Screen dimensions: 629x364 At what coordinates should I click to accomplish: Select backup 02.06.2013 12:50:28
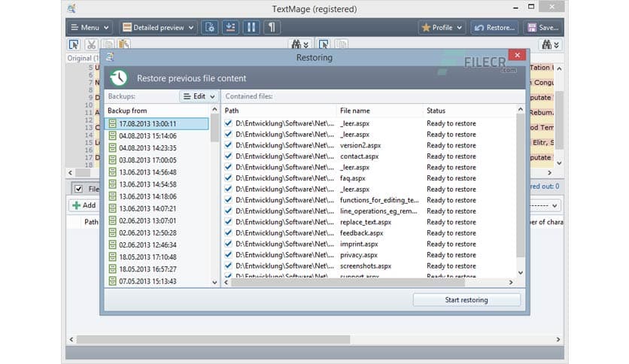(156, 232)
